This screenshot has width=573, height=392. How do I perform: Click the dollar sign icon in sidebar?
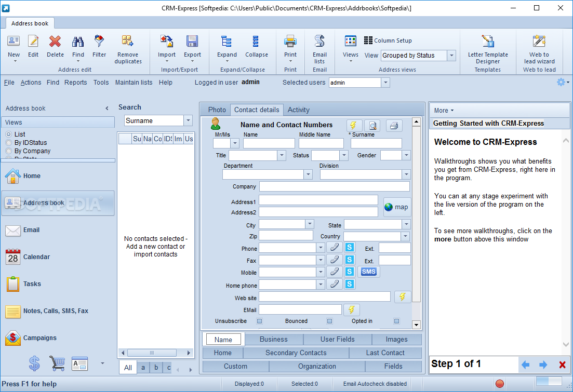[34, 363]
